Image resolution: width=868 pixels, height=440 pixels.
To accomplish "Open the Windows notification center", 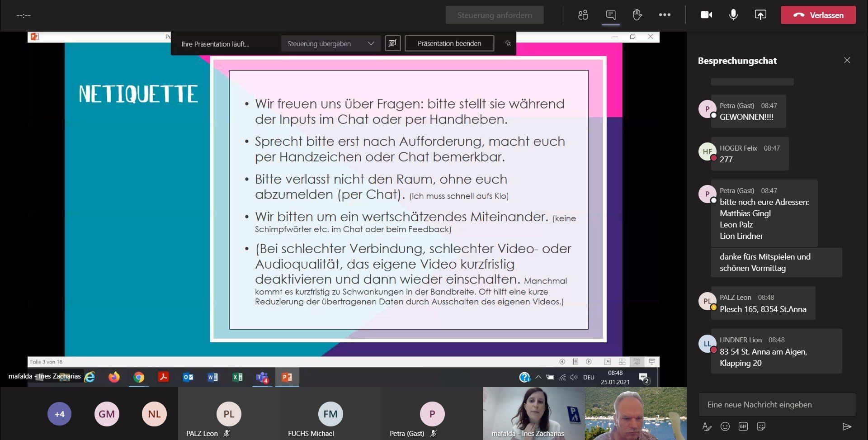I will tap(644, 378).
